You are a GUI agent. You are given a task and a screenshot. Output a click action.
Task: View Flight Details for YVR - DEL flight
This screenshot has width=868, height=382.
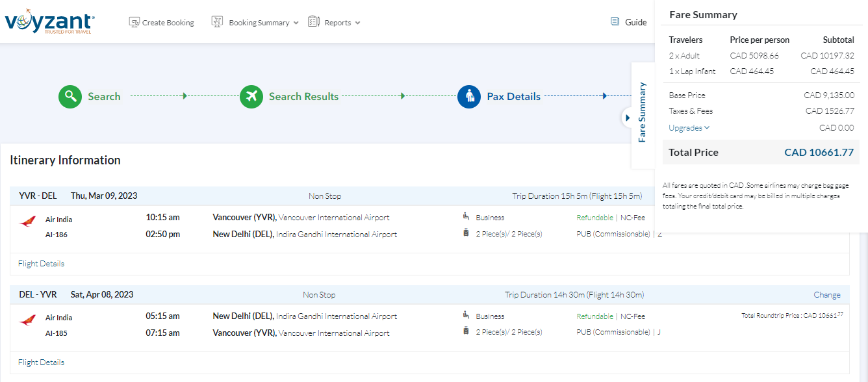[41, 264]
